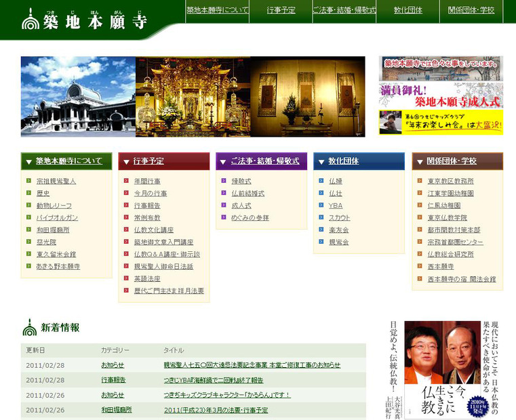Open the 楽友会 link
The width and height of the screenshot is (516, 420).
coord(338,230)
